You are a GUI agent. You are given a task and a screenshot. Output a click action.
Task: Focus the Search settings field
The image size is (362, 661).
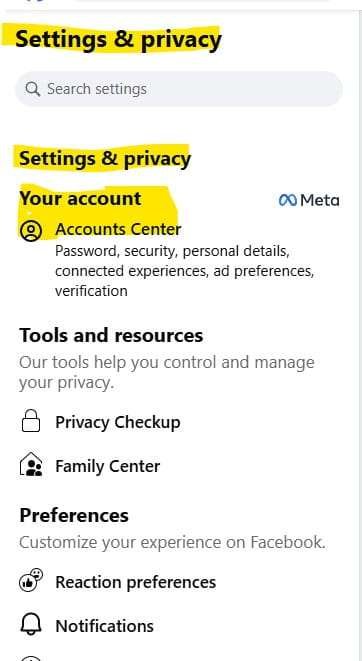179,89
